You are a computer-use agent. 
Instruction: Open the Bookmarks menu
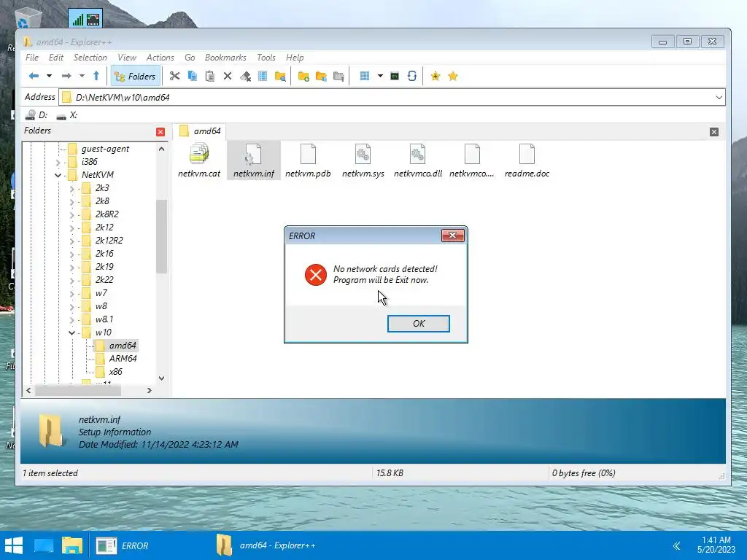225,58
